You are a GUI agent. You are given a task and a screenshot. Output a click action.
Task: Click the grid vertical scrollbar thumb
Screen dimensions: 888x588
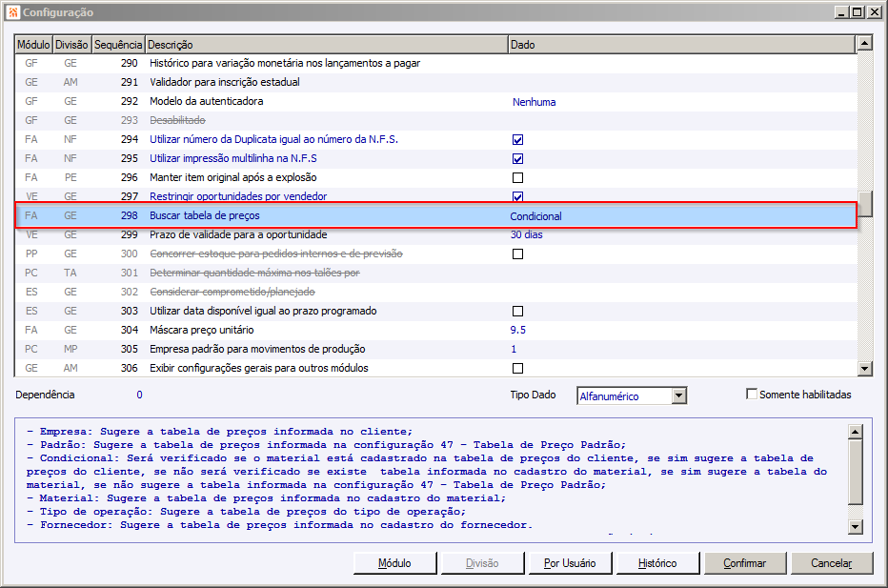864,204
